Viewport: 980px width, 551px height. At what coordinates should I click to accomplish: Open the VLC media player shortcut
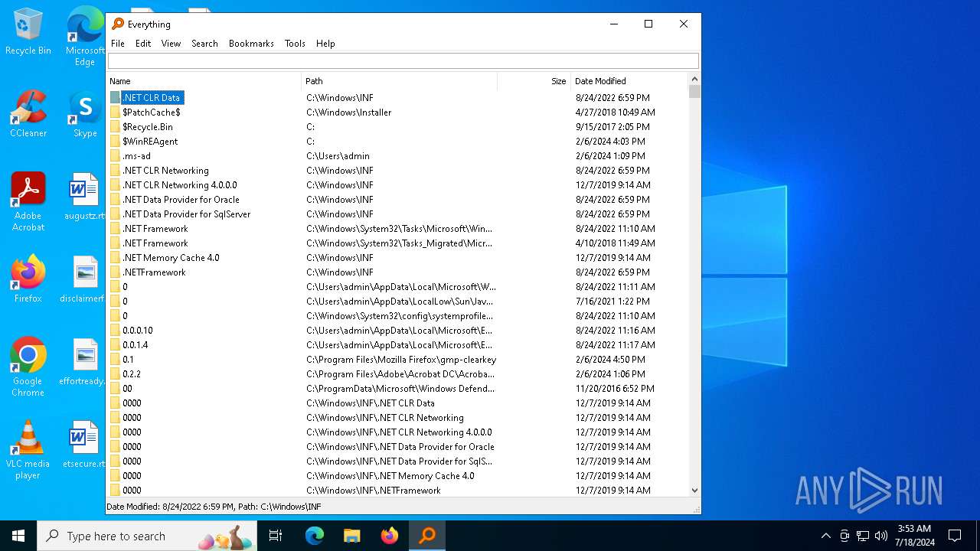tap(28, 449)
